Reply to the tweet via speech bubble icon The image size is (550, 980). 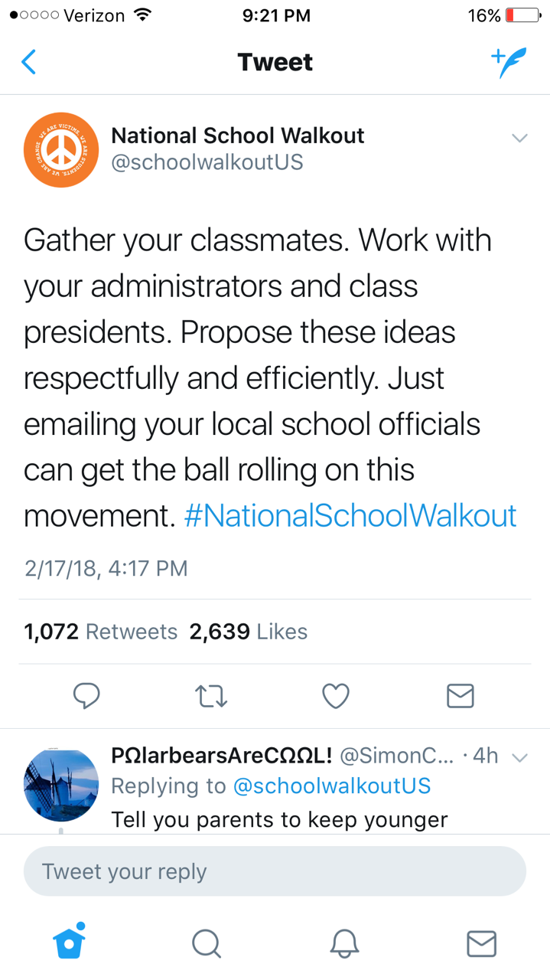point(86,695)
